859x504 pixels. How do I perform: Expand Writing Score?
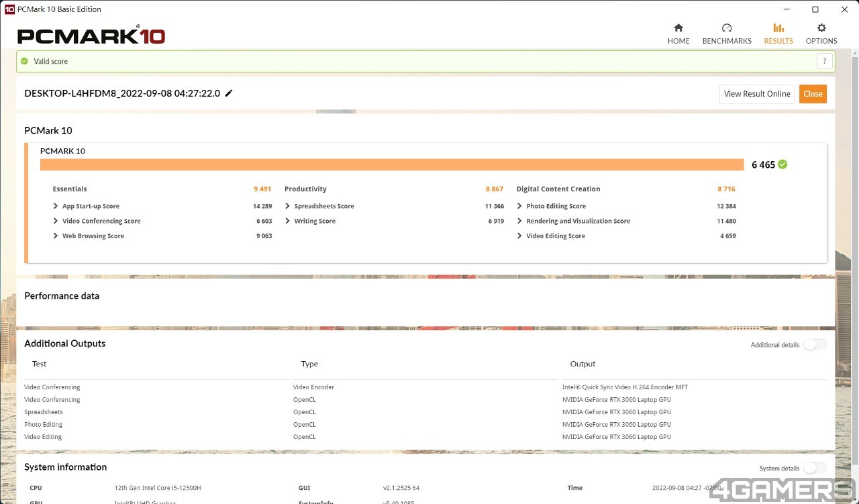[288, 221]
